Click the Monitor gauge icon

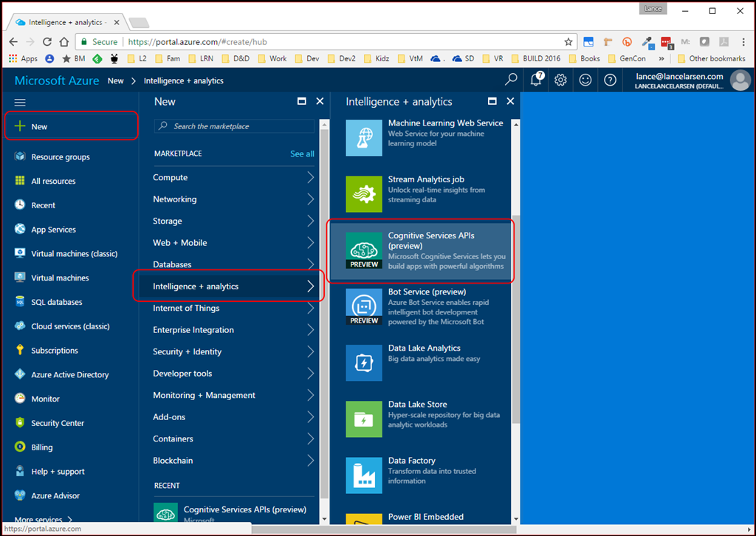(20, 398)
